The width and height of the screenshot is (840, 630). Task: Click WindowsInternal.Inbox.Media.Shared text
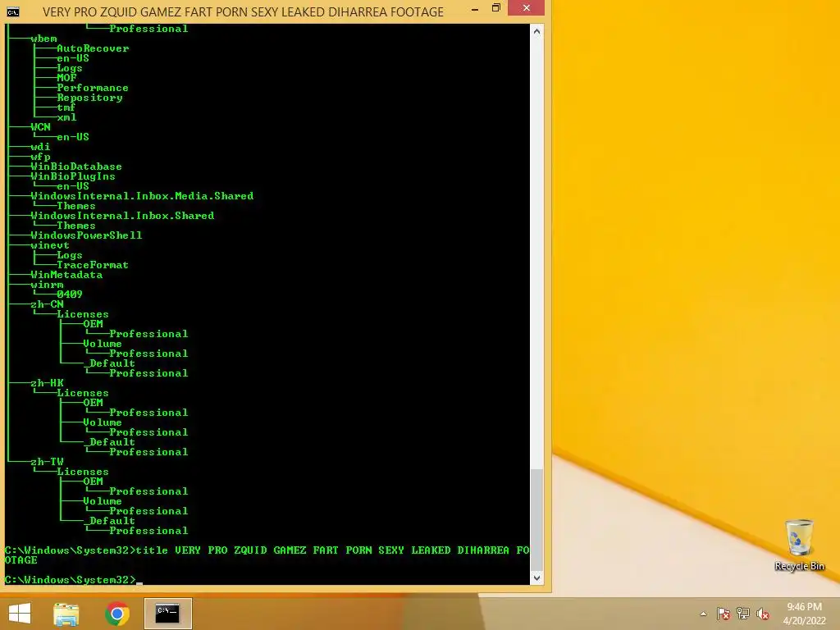[142, 196]
